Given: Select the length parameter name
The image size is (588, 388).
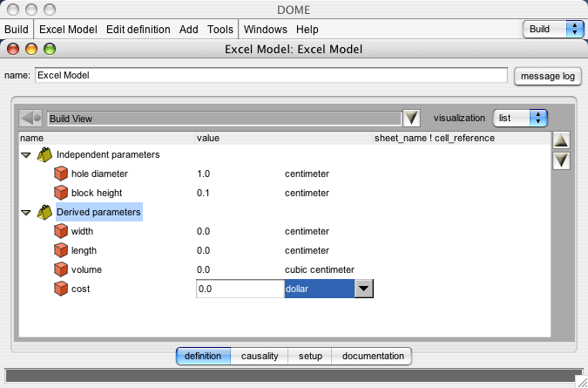Looking at the screenshot, I should (84, 250).
